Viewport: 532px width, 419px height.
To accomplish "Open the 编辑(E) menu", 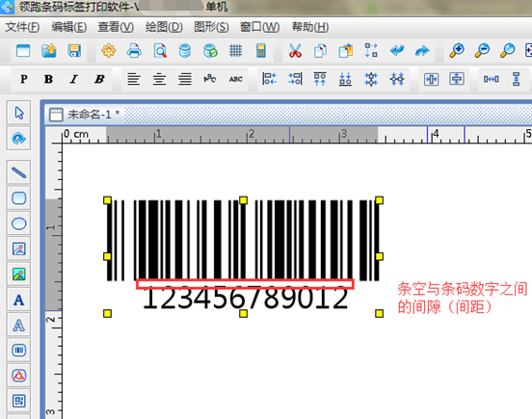I will [x=68, y=27].
